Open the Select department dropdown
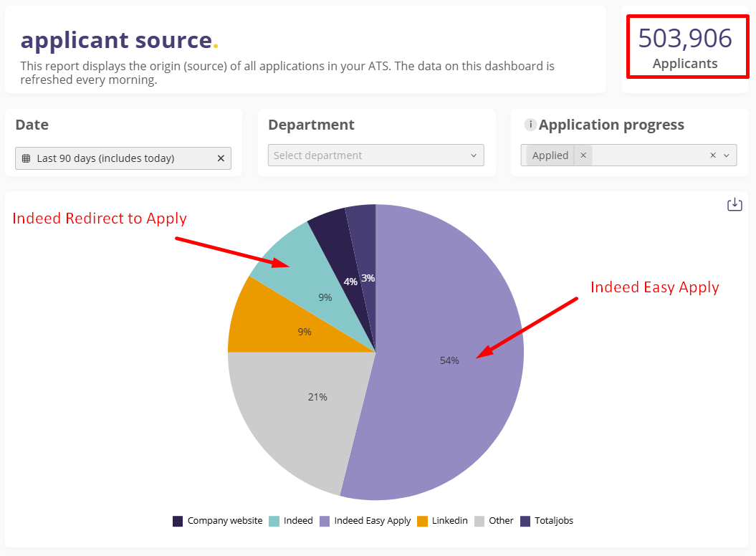The width and height of the screenshot is (756, 556). click(375, 155)
